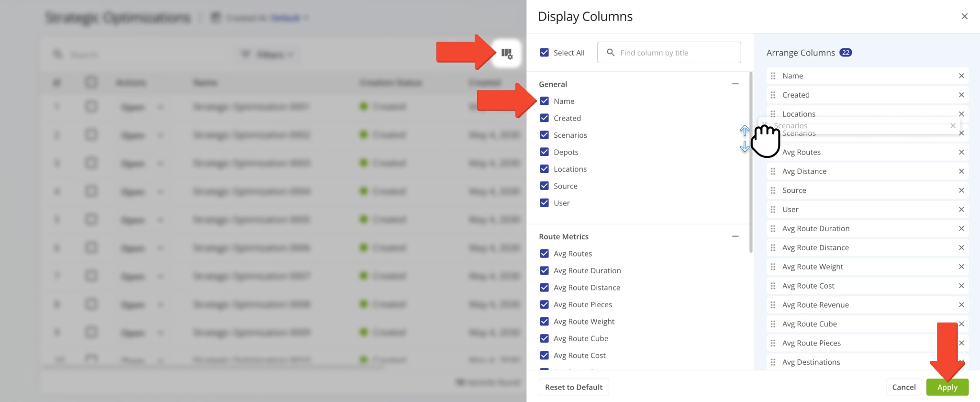Remove Name from arranged columns

click(x=961, y=76)
